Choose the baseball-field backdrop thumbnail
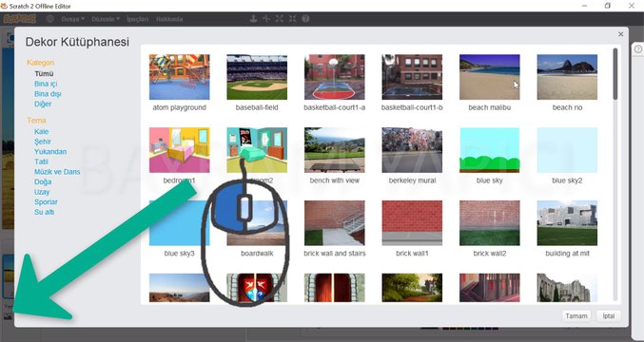The image size is (644, 342). point(257,77)
